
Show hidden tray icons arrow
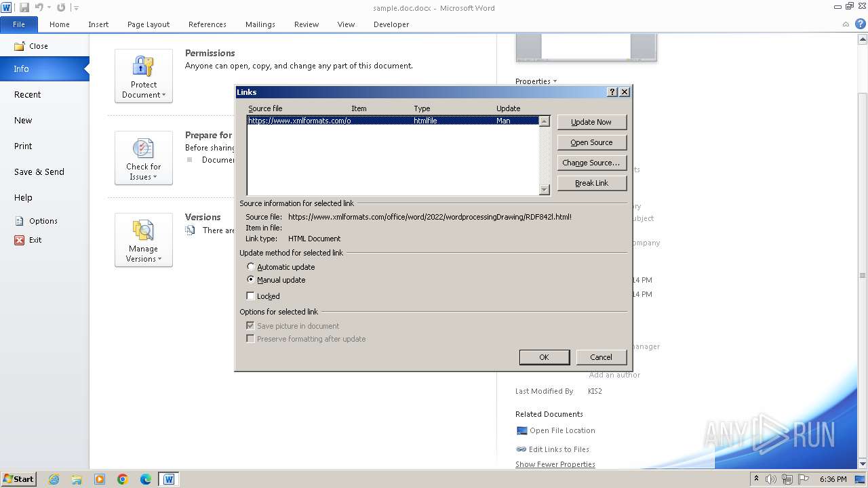[756, 479]
